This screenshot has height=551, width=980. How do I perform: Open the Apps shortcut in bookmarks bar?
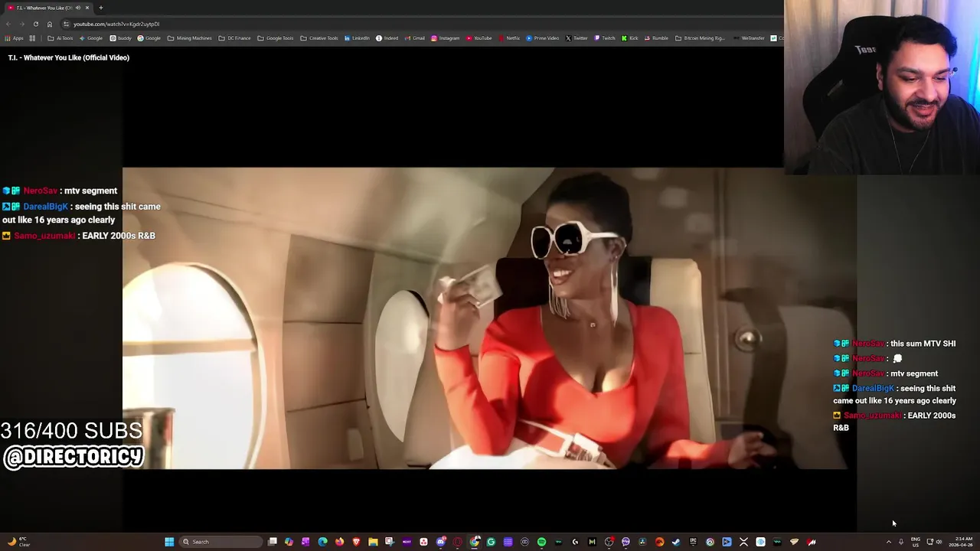[15, 38]
